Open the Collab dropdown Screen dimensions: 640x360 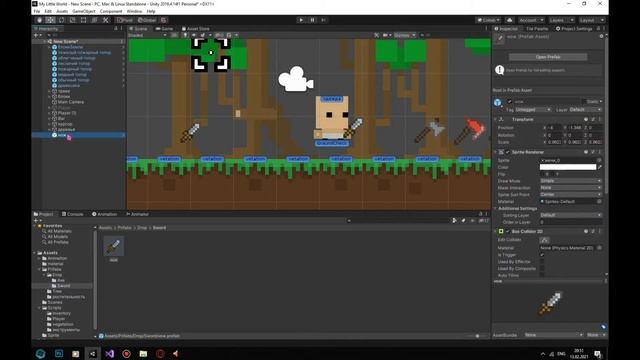click(489, 20)
